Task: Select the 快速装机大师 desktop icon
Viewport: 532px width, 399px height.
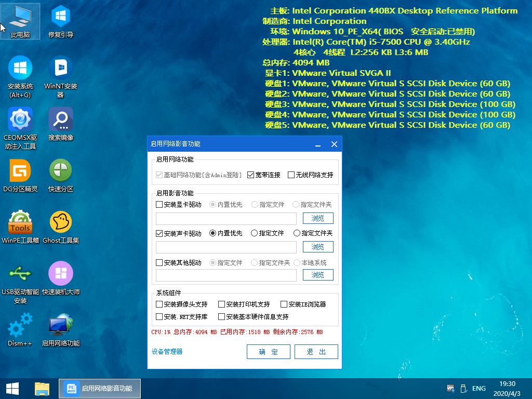Action: point(61,278)
